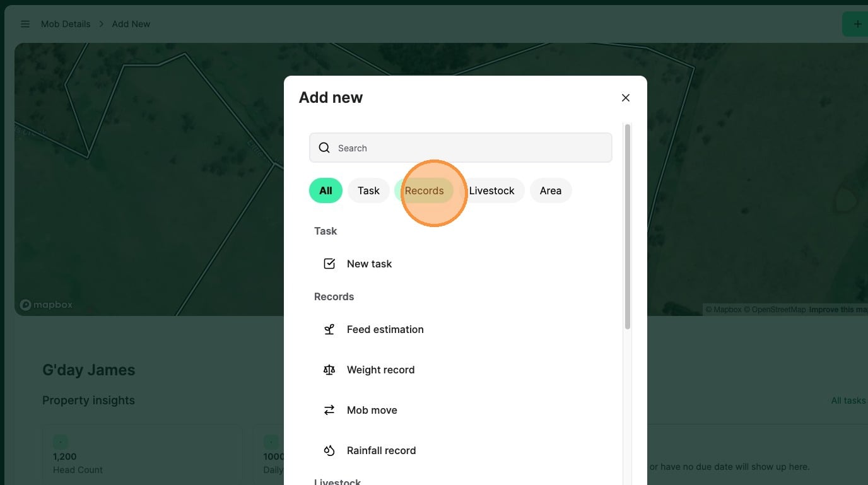Select the Task filter chip
Screen dimensions: 868x485
click(368, 190)
